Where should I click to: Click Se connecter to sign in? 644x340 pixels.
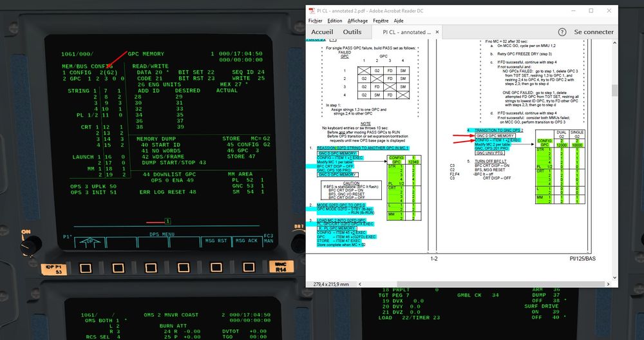[594, 32]
